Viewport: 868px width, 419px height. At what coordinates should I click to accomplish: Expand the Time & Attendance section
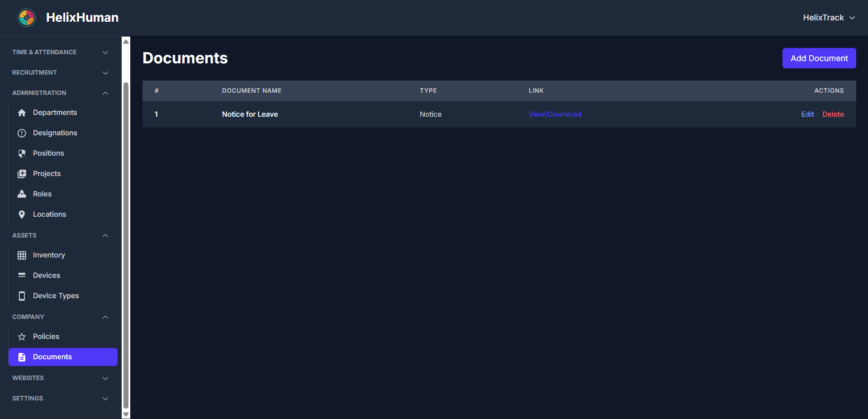tap(60, 52)
